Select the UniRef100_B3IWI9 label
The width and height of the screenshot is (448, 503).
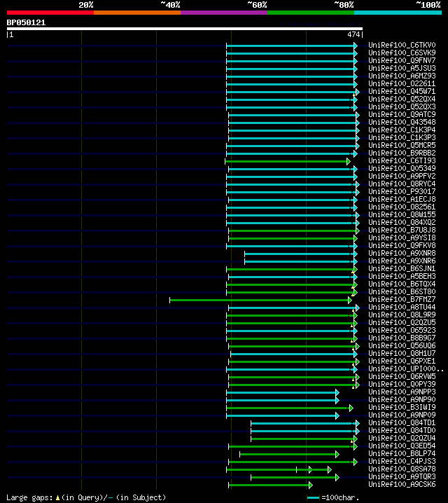(402, 407)
